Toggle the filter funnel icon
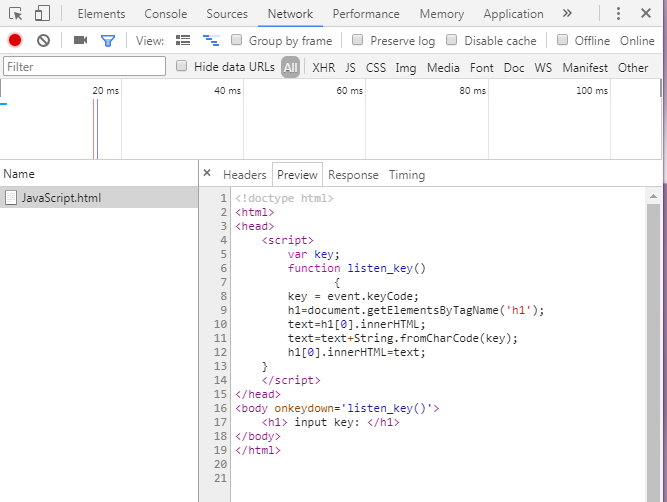Screen dimensions: 667x502 pos(108,41)
